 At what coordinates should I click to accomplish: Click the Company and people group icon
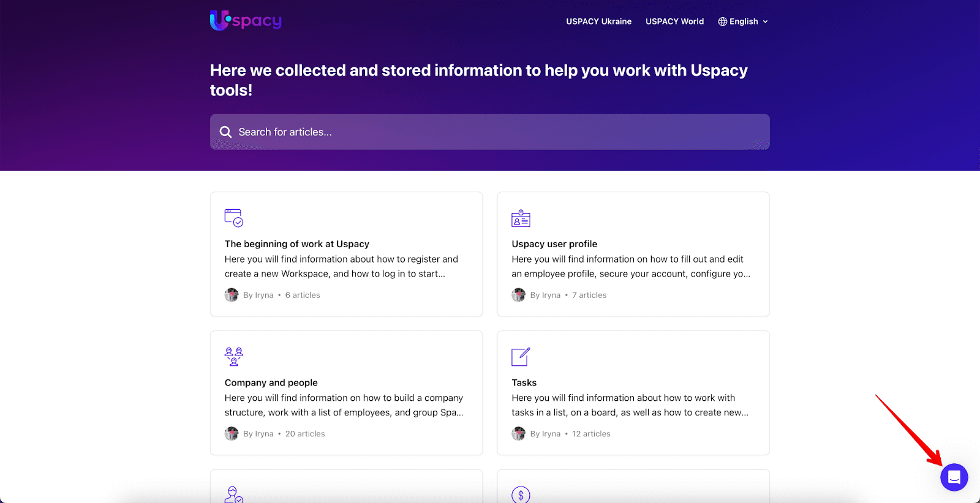coord(233,356)
